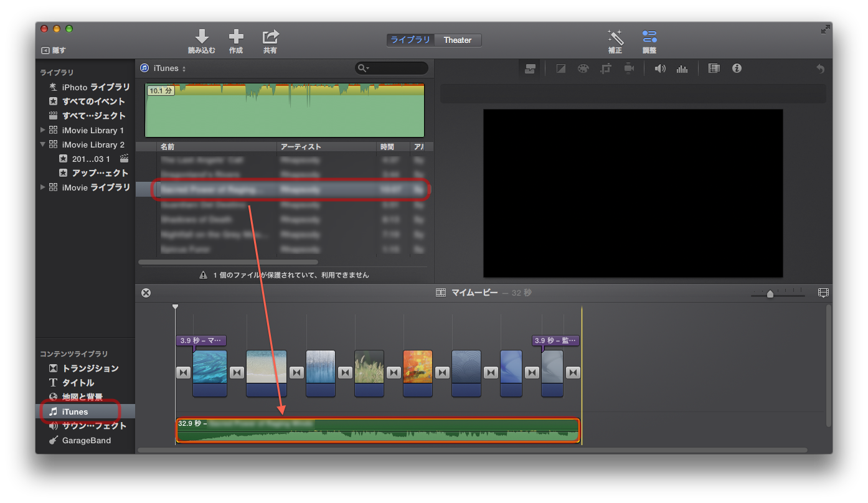Click the transition between orange and dark pattern clips
This screenshot has height=503, width=868.
442,372
